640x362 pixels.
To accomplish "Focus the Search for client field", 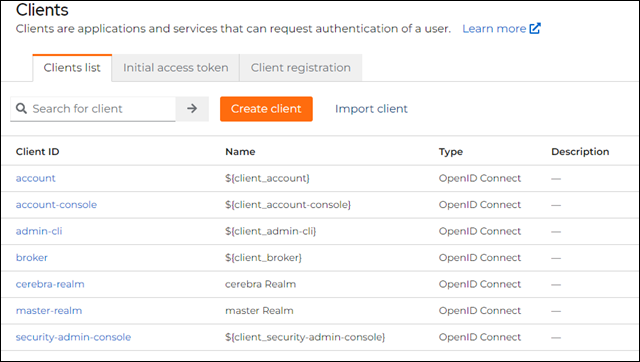I will (93, 109).
